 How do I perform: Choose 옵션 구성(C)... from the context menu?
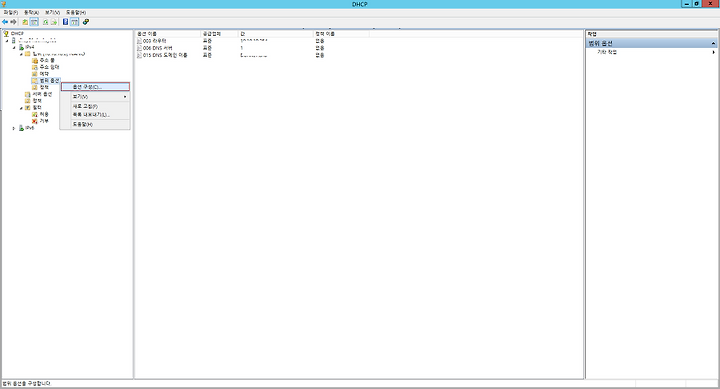coord(96,87)
